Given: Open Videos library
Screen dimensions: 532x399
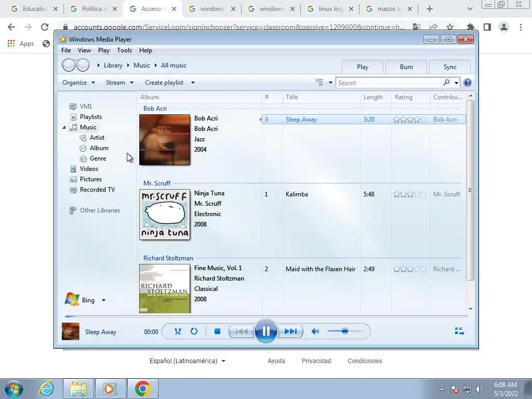Looking at the screenshot, I should pos(89,169).
